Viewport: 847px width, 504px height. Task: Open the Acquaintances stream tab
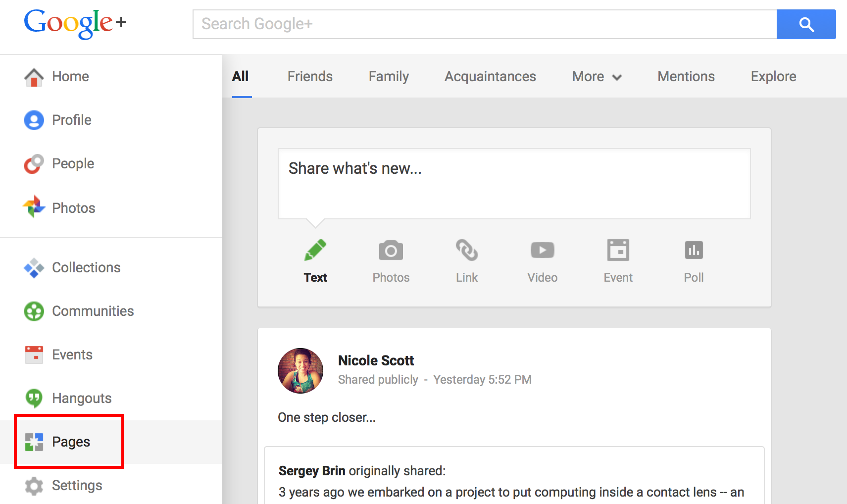490,77
